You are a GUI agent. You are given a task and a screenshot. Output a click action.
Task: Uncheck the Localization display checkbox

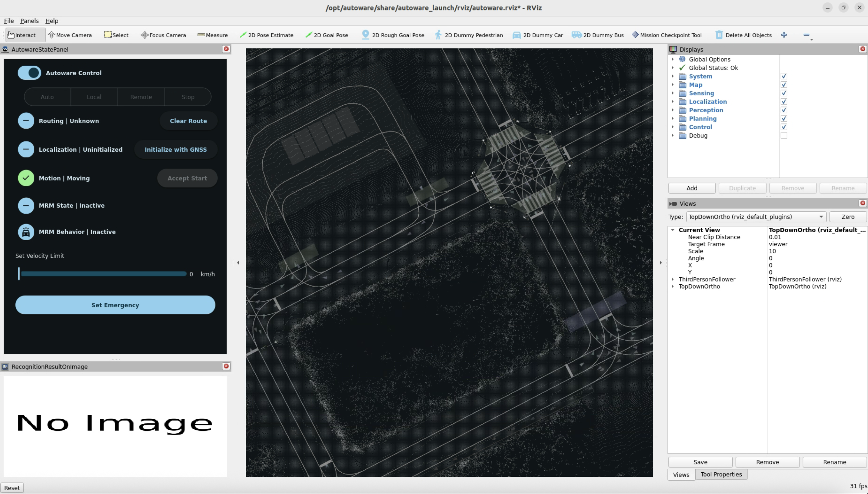pos(784,101)
